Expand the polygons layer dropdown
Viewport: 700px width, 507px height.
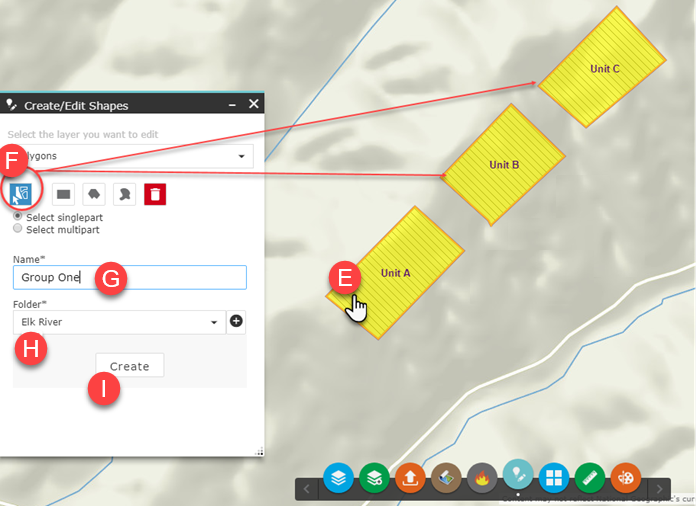(241, 157)
